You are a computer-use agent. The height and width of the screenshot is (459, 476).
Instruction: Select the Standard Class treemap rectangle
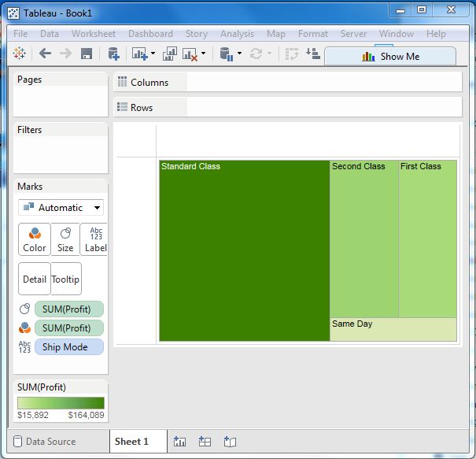pyautogui.click(x=244, y=250)
